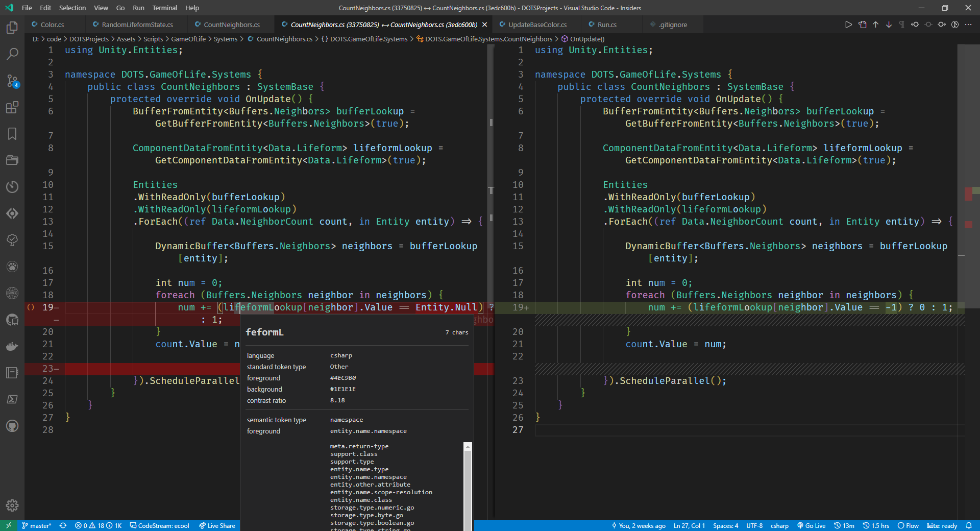The image size is (980, 531).
Task: Open the Search panel
Action: (12, 54)
